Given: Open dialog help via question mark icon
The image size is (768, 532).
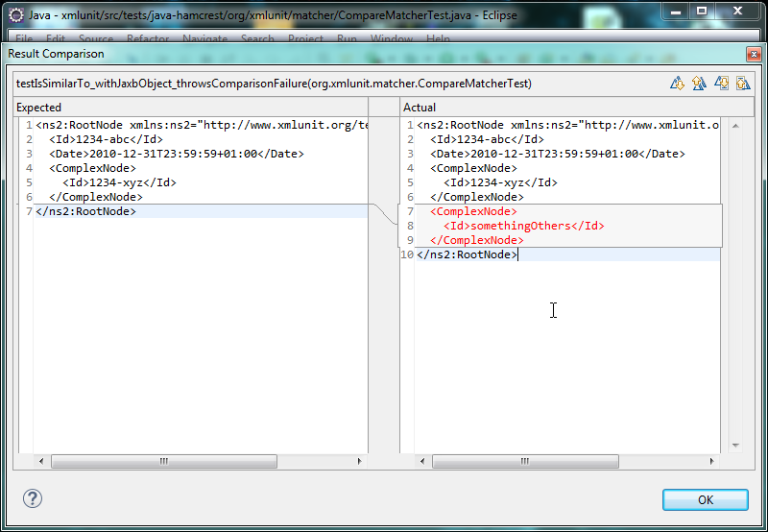Looking at the screenshot, I should (x=33, y=498).
